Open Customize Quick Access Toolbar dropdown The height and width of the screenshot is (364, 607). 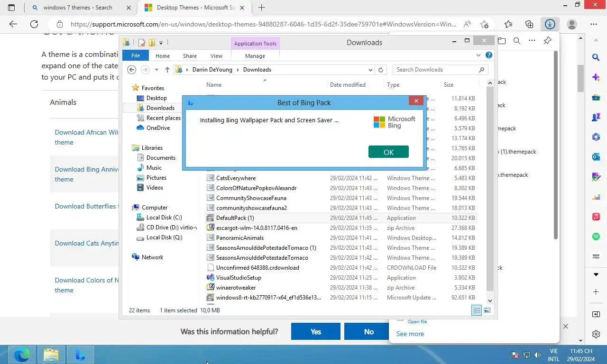161,43
